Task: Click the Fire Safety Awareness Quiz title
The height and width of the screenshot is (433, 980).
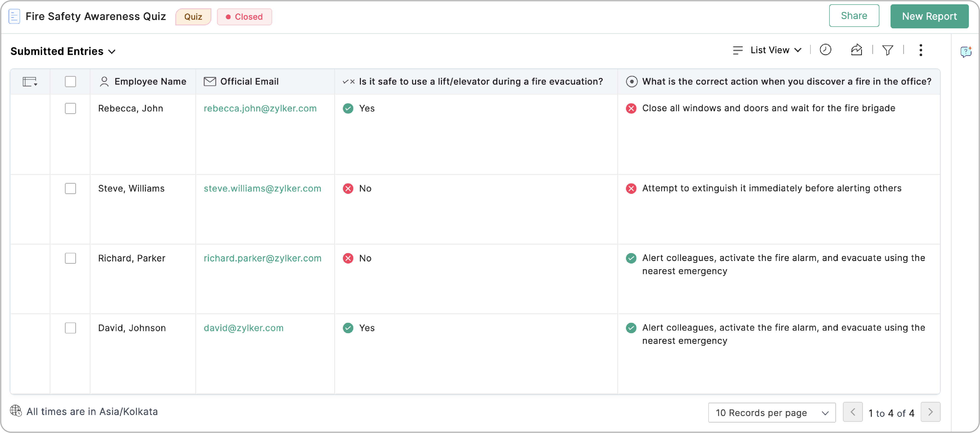Action: click(x=96, y=16)
